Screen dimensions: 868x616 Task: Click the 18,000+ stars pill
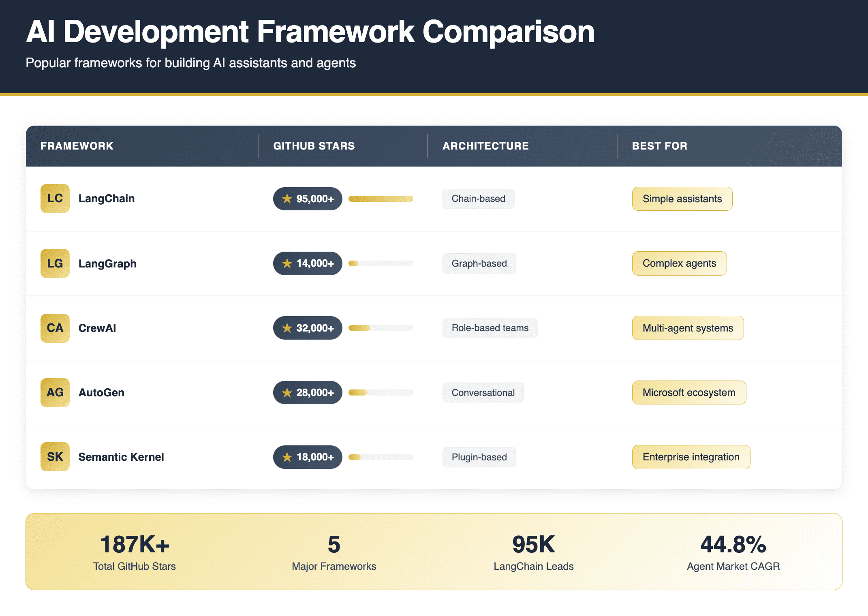pos(308,457)
